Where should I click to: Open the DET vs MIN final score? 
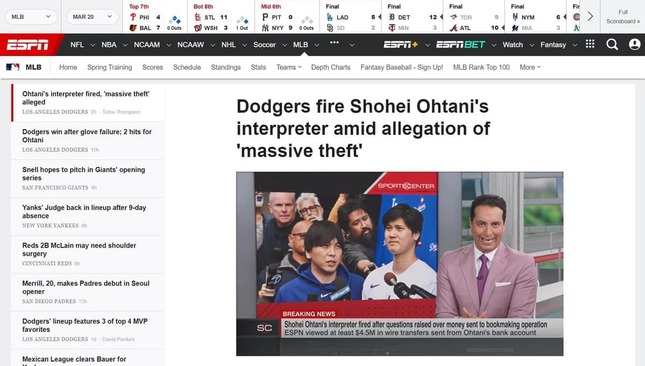coord(413,18)
